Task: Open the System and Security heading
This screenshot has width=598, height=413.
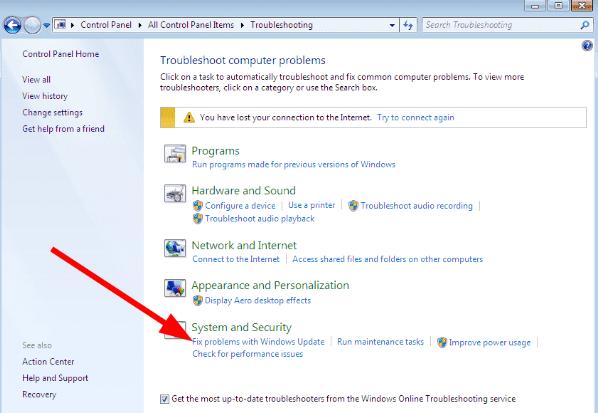Action: click(x=241, y=327)
